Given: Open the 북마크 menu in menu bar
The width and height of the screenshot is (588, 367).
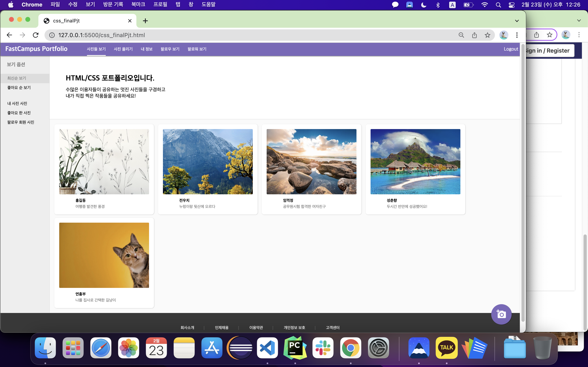Looking at the screenshot, I should tap(138, 5).
